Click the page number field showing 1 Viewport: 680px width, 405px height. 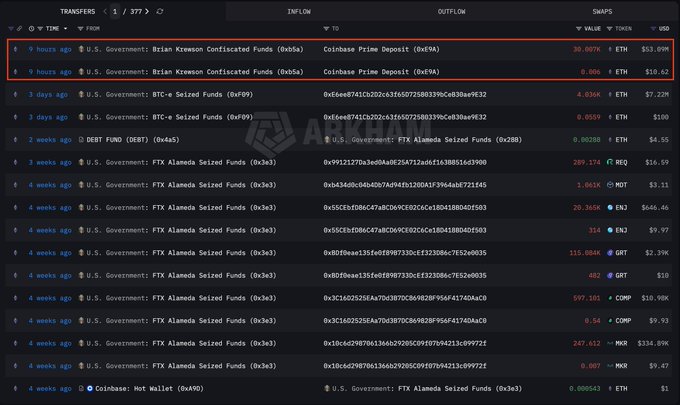[x=115, y=11]
